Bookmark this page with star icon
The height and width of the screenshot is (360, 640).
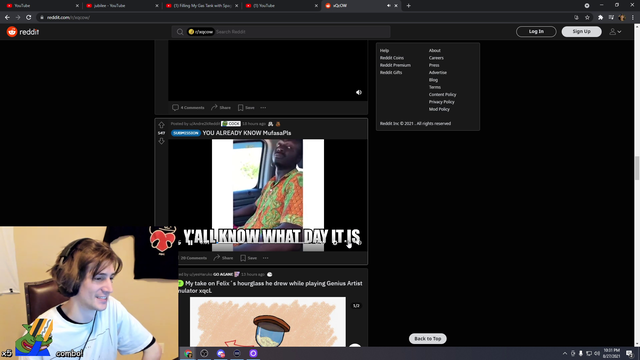click(x=587, y=17)
